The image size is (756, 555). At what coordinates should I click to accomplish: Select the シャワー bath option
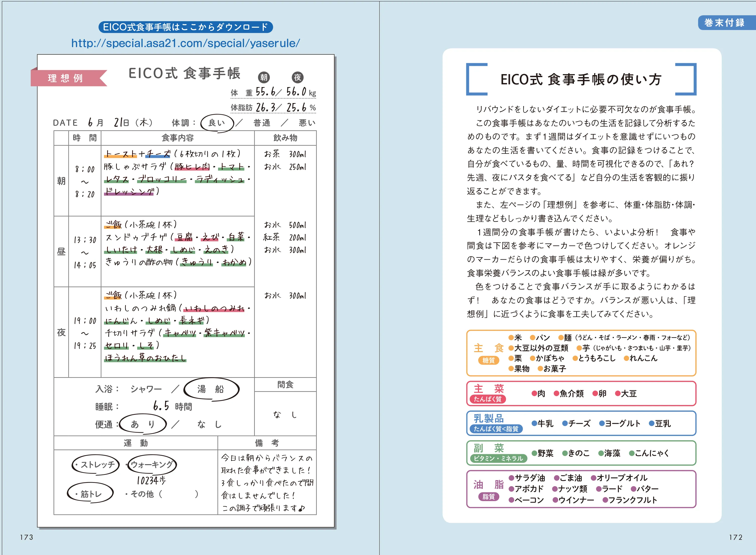146,389
